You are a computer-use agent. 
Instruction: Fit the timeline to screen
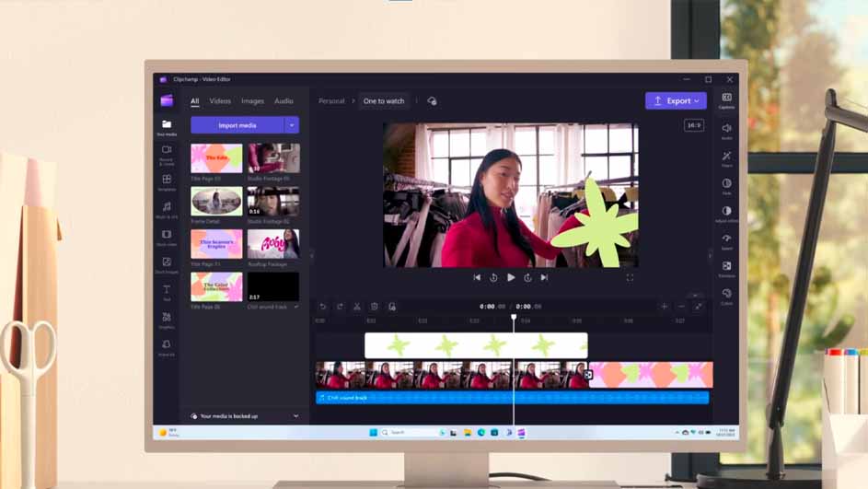[699, 307]
